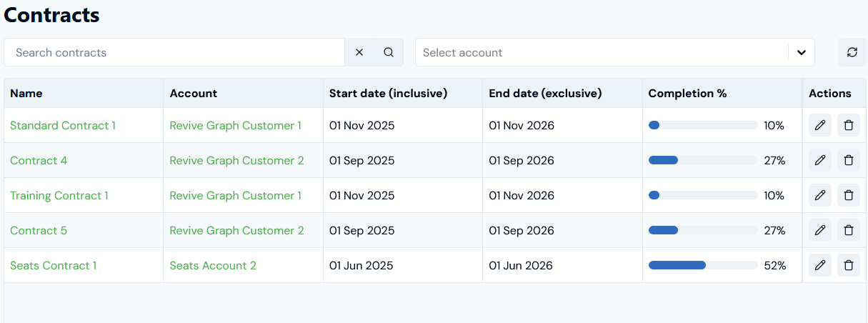Edit Seats Contract 1 with pencil icon
The width and height of the screenshot is (868, 323).
(820, 266)
